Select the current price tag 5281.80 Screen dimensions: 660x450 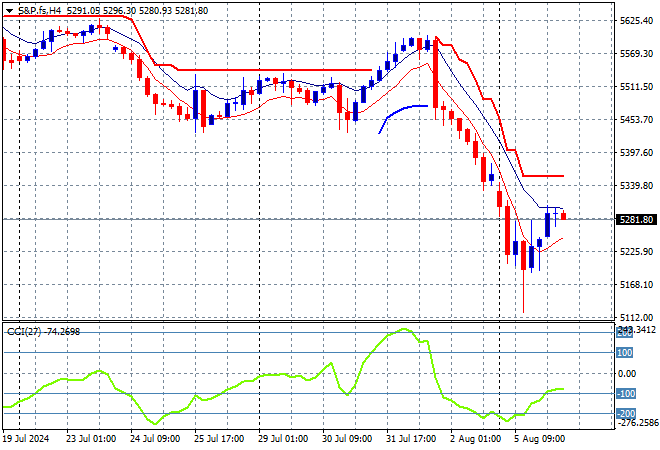click(636, 219)
